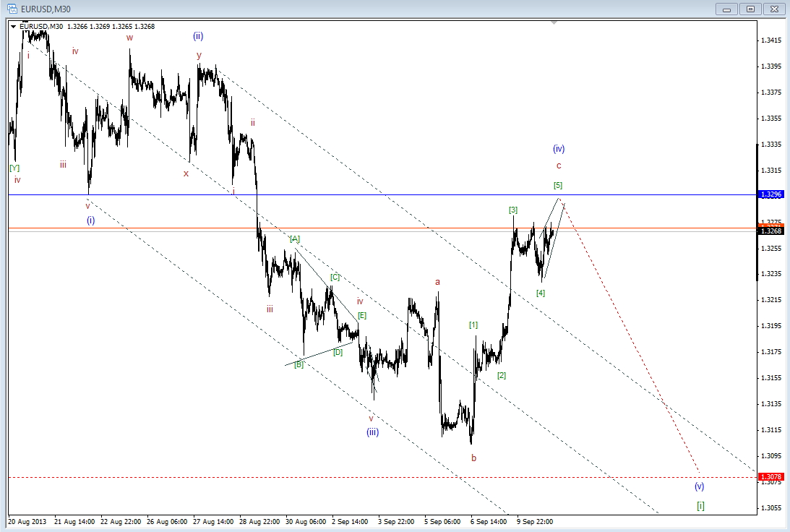Close the EURUSD,M30 chart window
This screenshot has height=532, width=790.
774,9
